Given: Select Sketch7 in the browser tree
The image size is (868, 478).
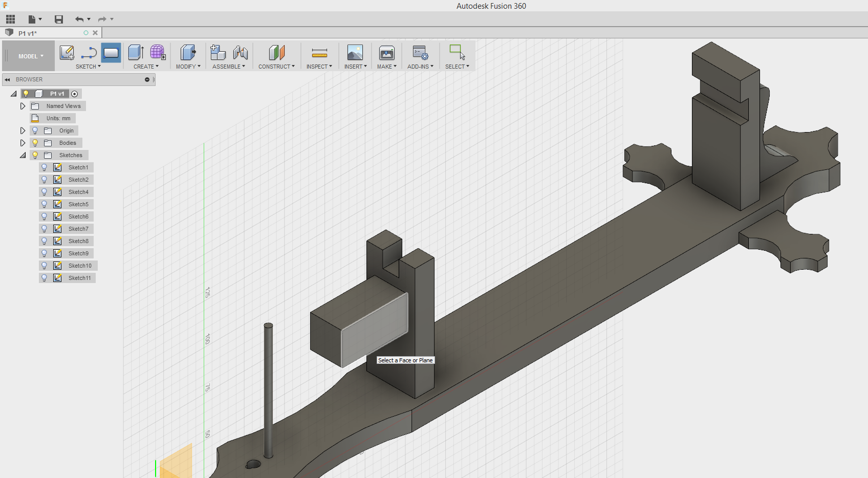Looking at the screenshot, I should pos(78,229).
